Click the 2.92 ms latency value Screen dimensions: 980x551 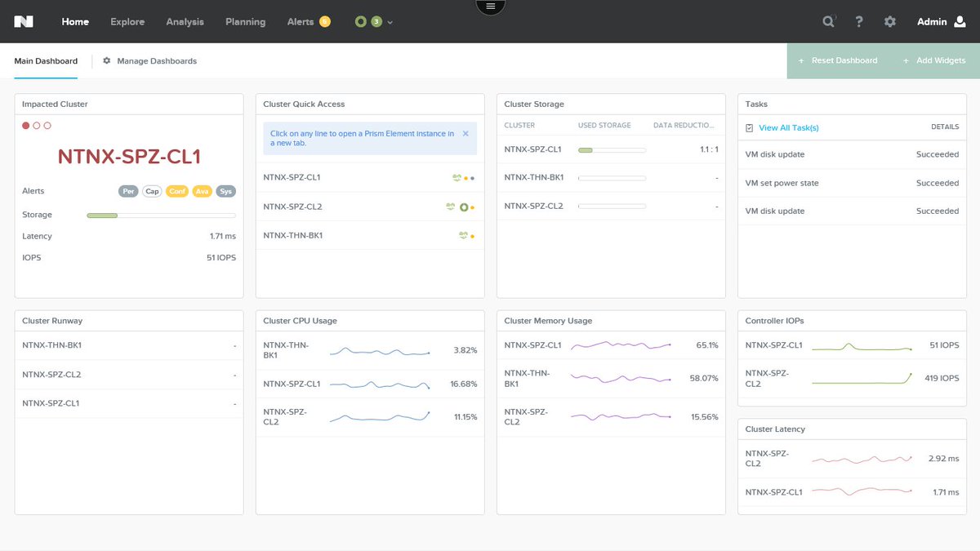944,459
